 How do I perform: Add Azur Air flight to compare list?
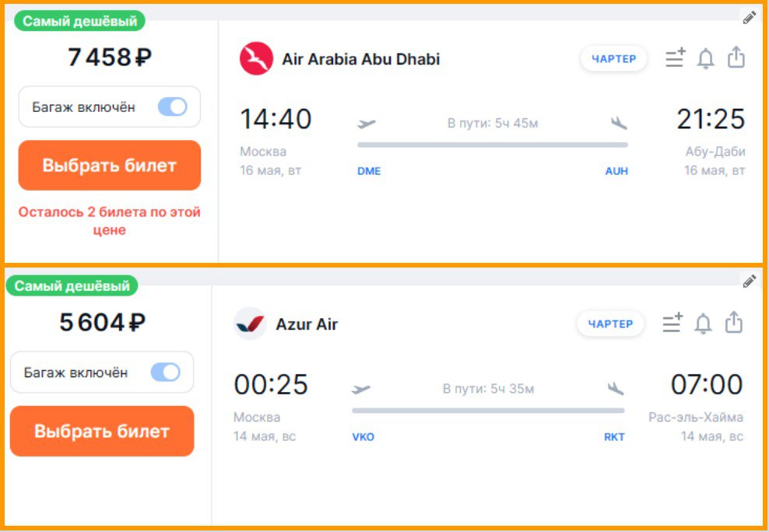coord(672,322)
